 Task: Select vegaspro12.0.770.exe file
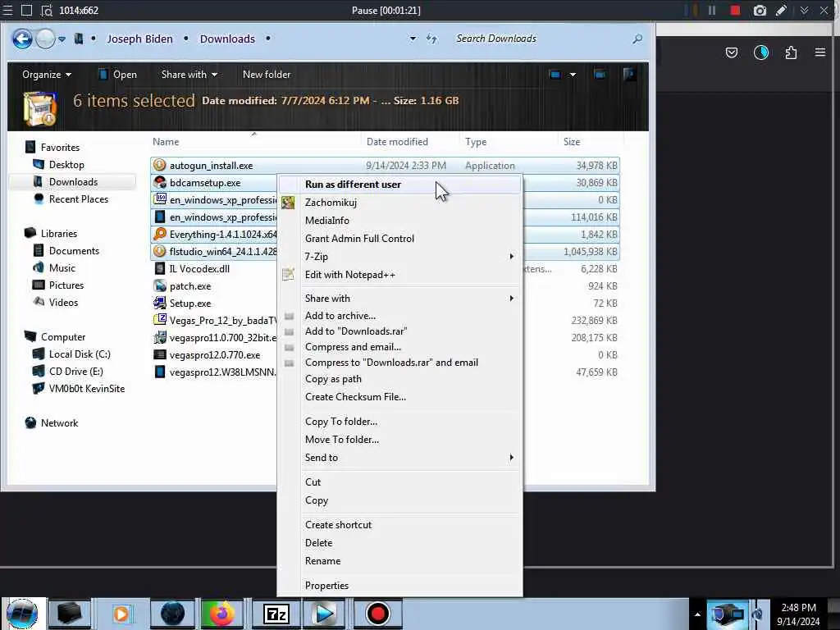[214, 354]
